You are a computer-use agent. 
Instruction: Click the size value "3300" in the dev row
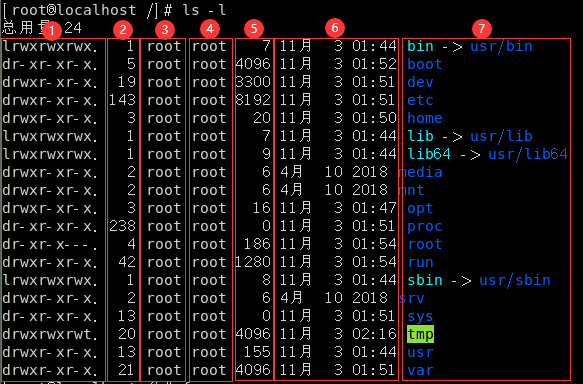(x=253, y=82)
